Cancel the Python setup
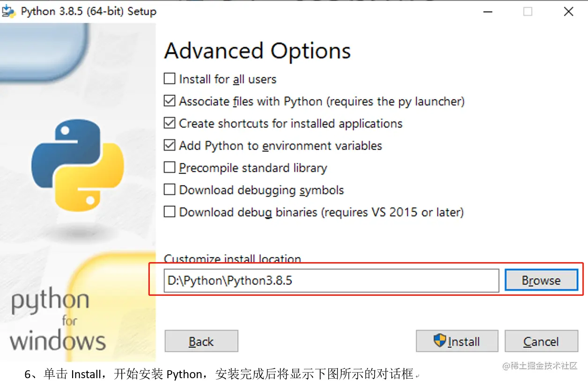Screen dimensions: 588x381 pyautogui.click(x=541, y=341)
